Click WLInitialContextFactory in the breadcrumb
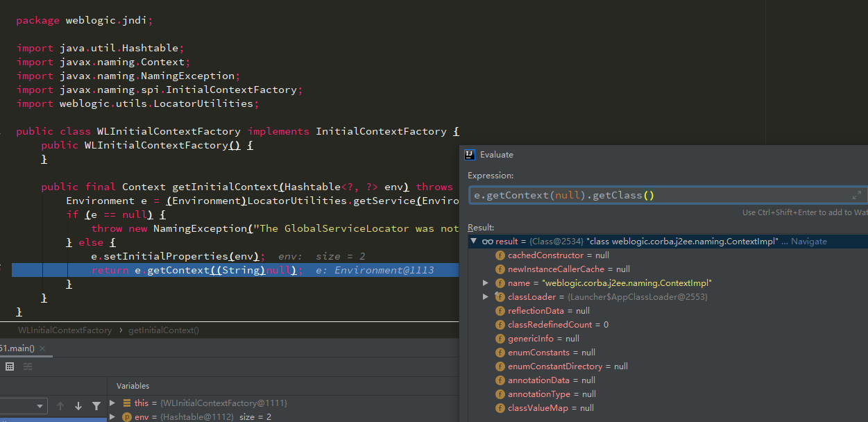The width and height of the screenshot is (868, 422). [x=65, y=330]
